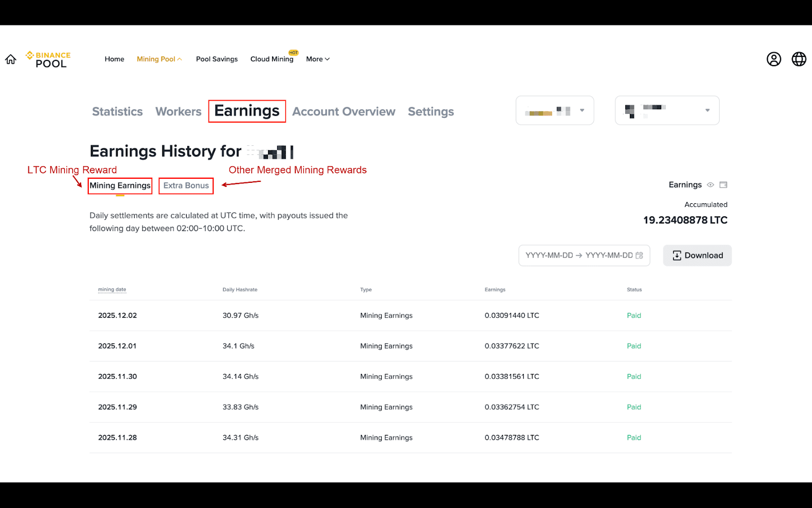This screenshot has height=508, width=812.
Task: Click the 0.03381561 LTC earnings value
Action: click(512, 376)
